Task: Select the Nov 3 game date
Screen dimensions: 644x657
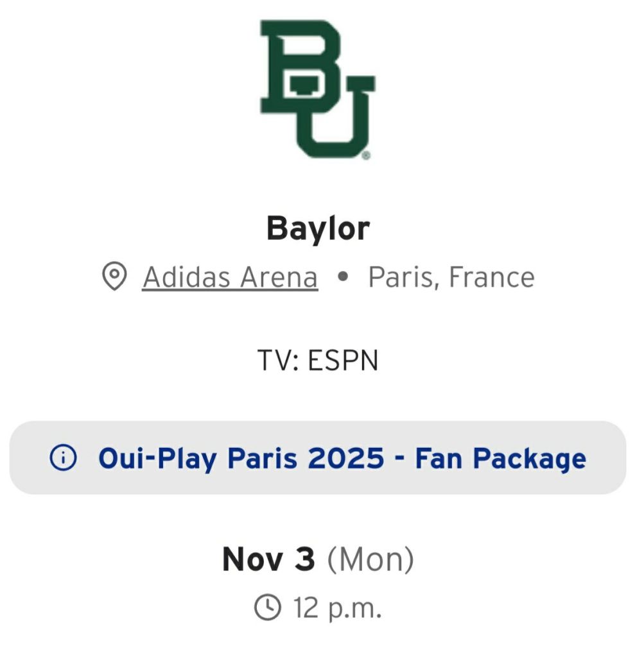Action: [x=268, y=559]
